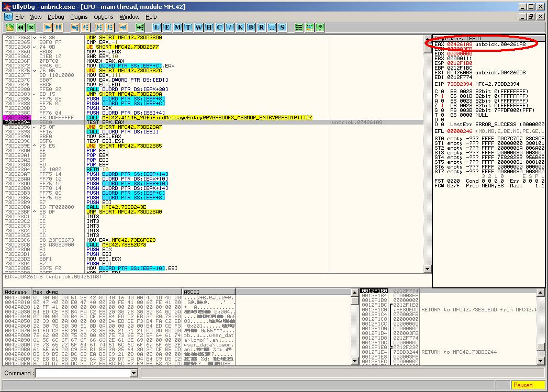Click the hex dump pane scroll-down arrow
This screenshot has height=392, width=548.
(x=354, y=361)
